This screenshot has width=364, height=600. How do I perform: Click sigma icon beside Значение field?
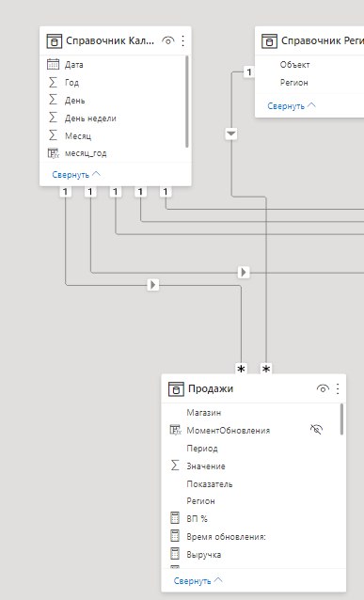point(175,466)
